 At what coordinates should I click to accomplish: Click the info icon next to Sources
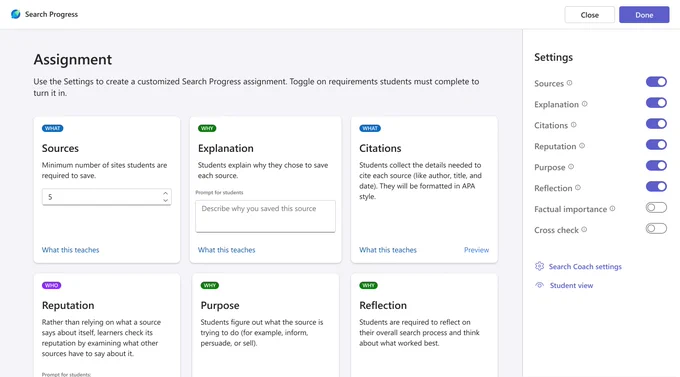click(x=569, y=83)
